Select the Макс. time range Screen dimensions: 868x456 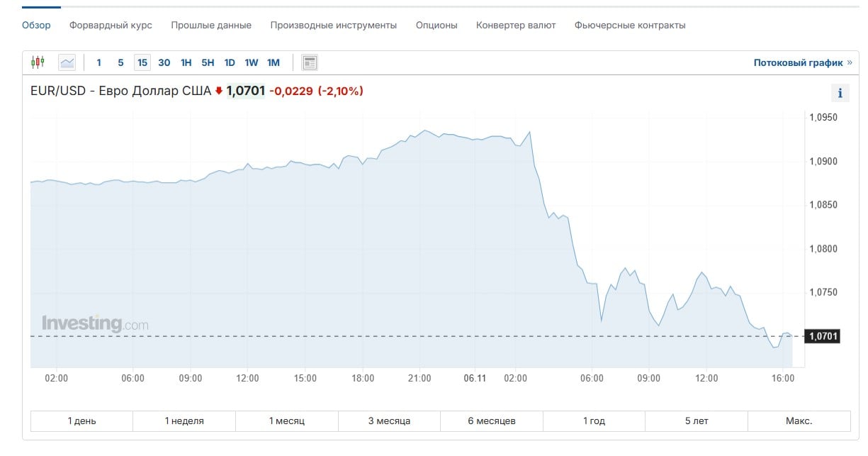[799, 421]
